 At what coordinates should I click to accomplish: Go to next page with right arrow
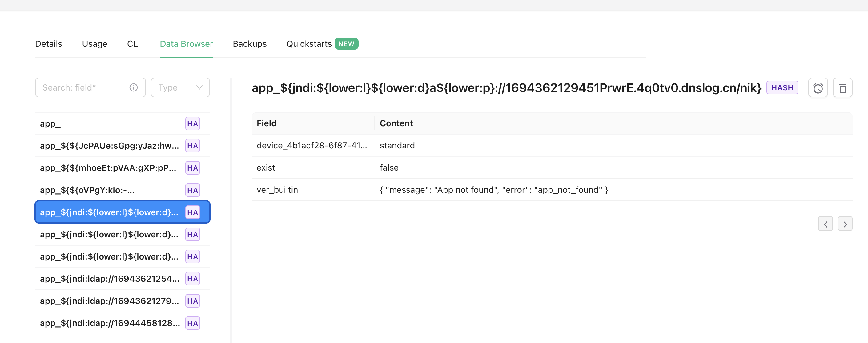845,224
